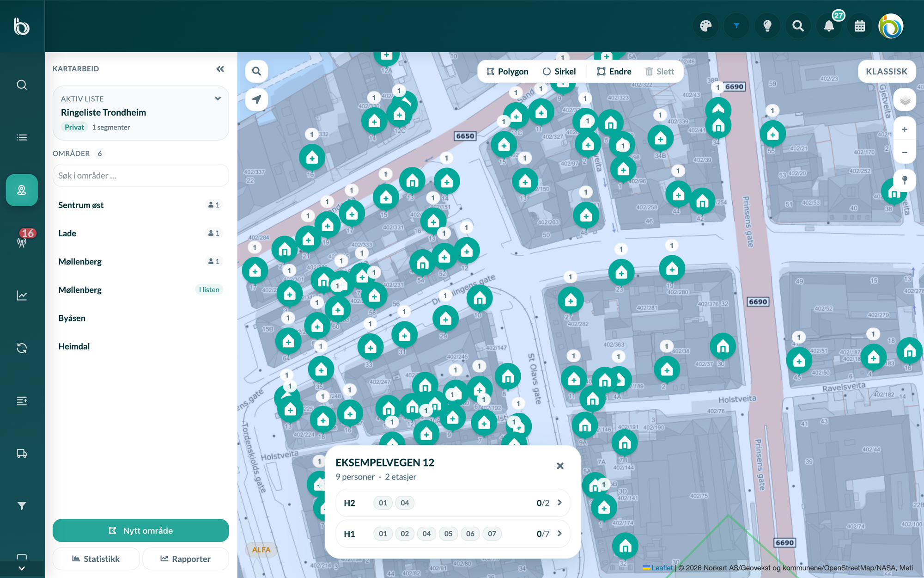
Task: Zoom in on the map
Action: tap(905, 129)
